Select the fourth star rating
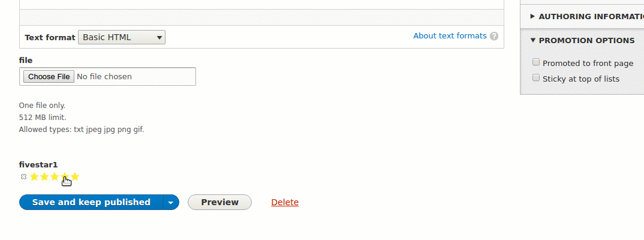 click(x=65, y=177)
